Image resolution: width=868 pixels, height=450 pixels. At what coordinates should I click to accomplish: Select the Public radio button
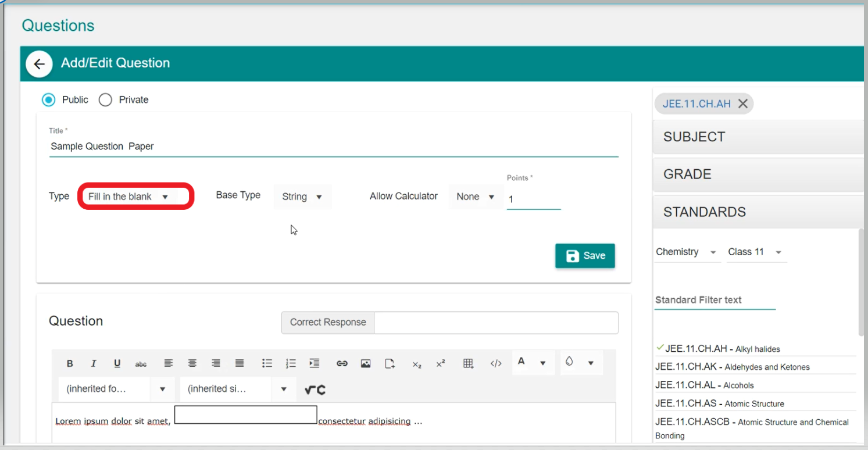[49, 100]
